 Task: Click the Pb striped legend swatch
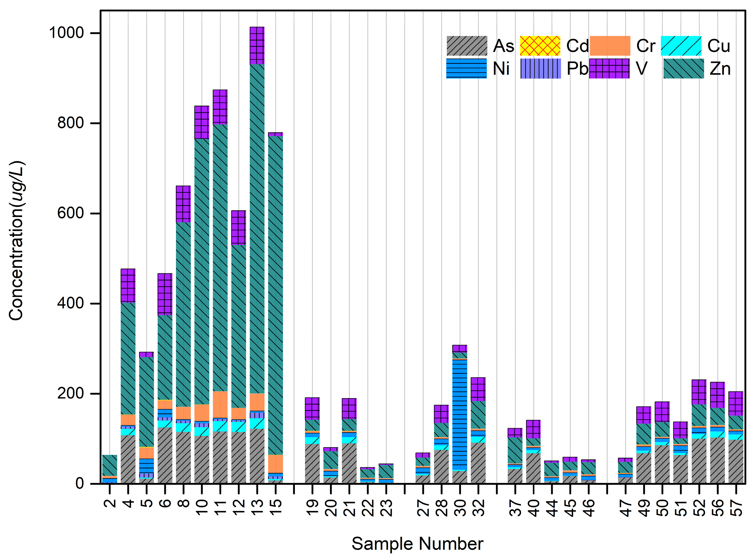pos(541,68)
